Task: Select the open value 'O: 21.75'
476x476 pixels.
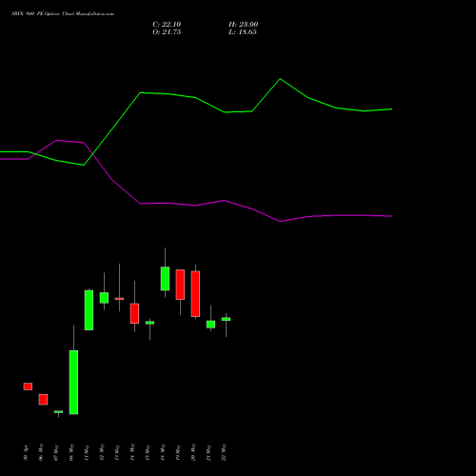Action: click(167, 32)
